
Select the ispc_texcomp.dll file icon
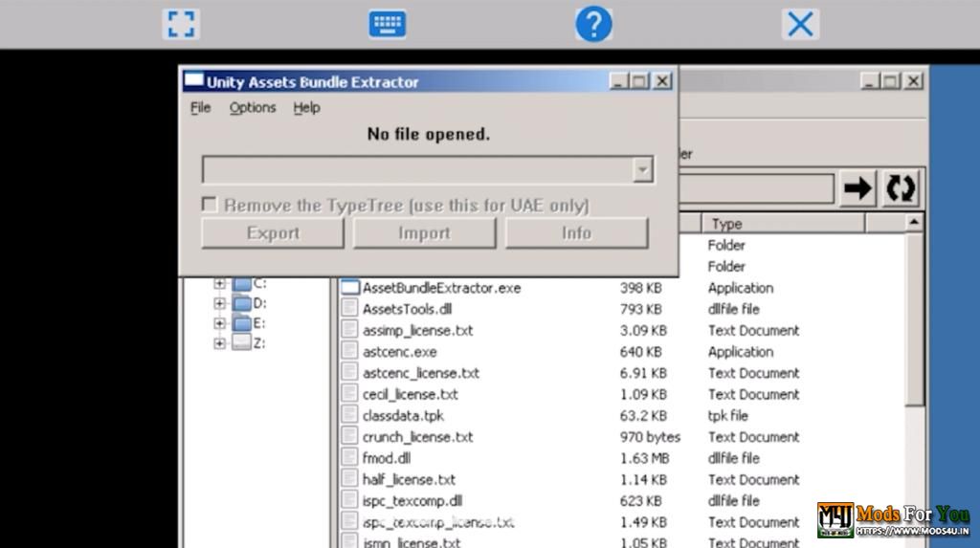[349, 500]
